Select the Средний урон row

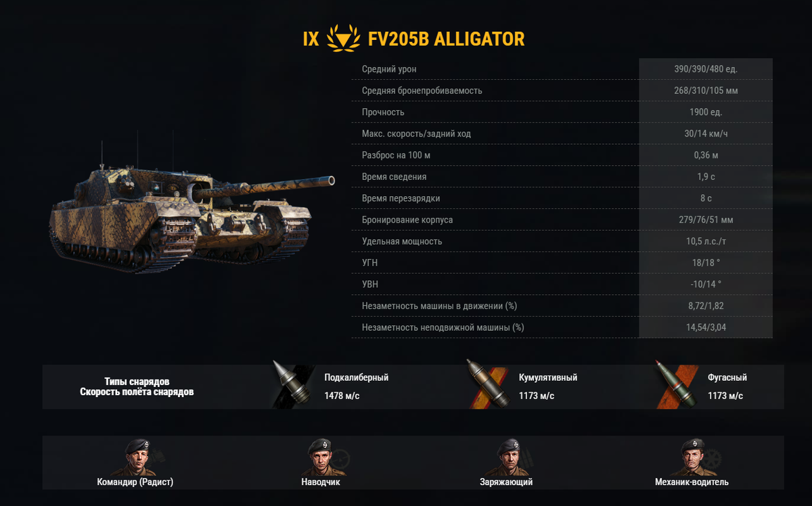click(562, 69)
